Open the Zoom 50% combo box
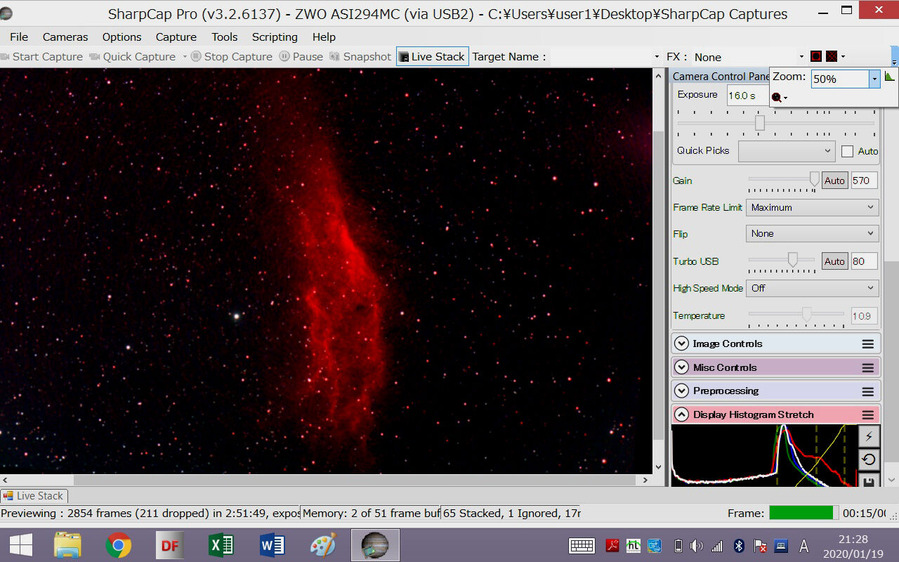Image resolution: width=899 pixels, height=562 pixels. pos(845,79)
